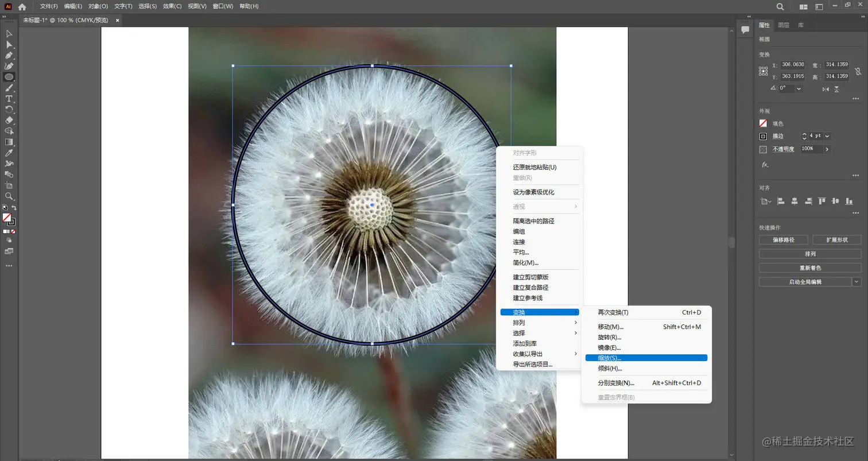Click horizontal align center icon
868x461 pixels.
795,201
